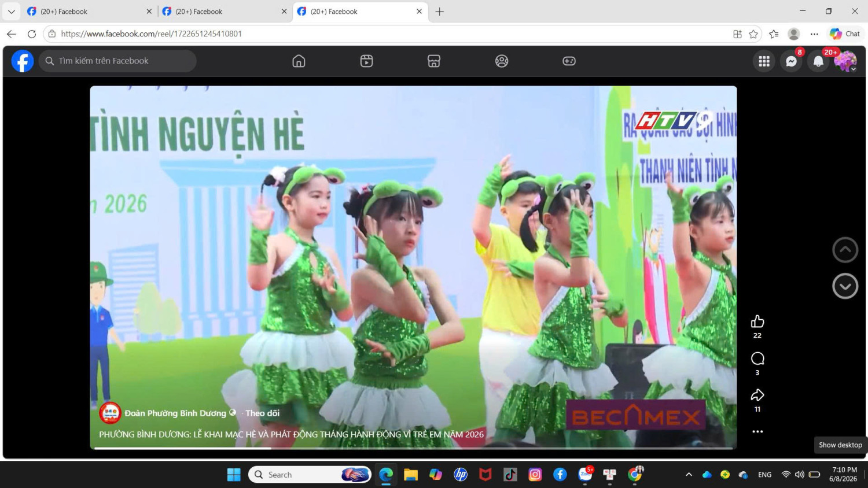Click Show desktop corner button
The height and width of the screenshot is (488, 868).
pyautogui.click(x=866, y=475)
